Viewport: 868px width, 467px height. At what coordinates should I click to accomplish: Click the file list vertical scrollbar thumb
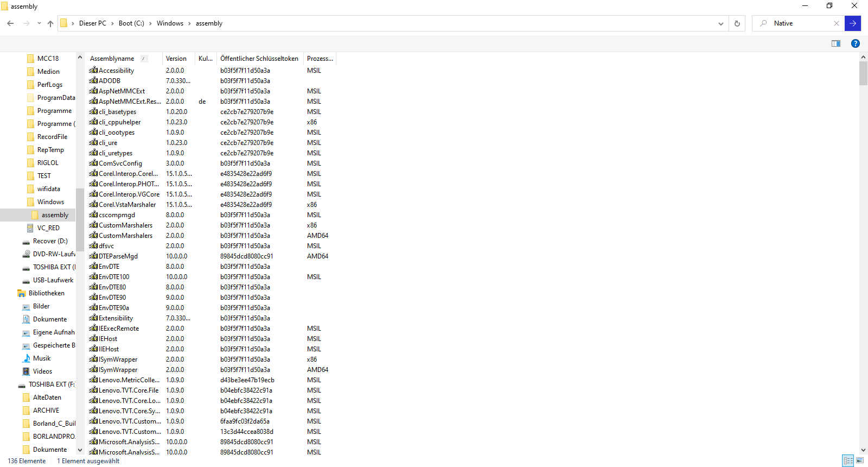tap(864, 73)
